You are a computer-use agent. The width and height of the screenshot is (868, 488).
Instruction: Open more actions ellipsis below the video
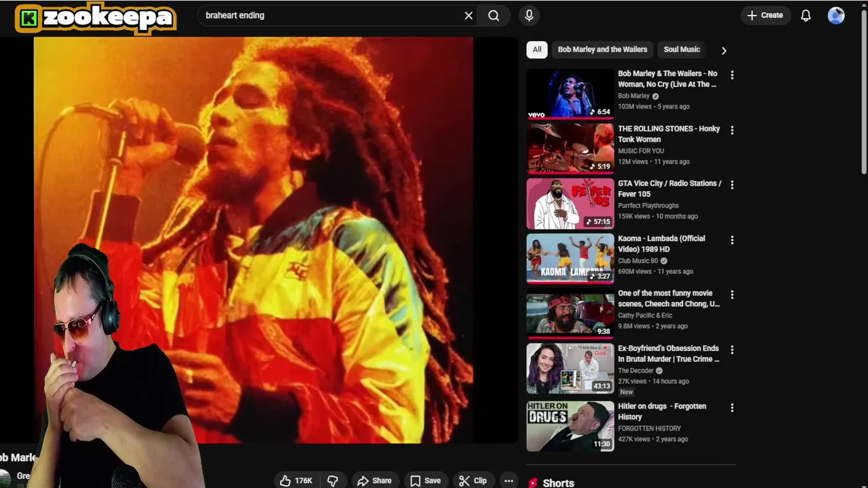coord(509,481)
